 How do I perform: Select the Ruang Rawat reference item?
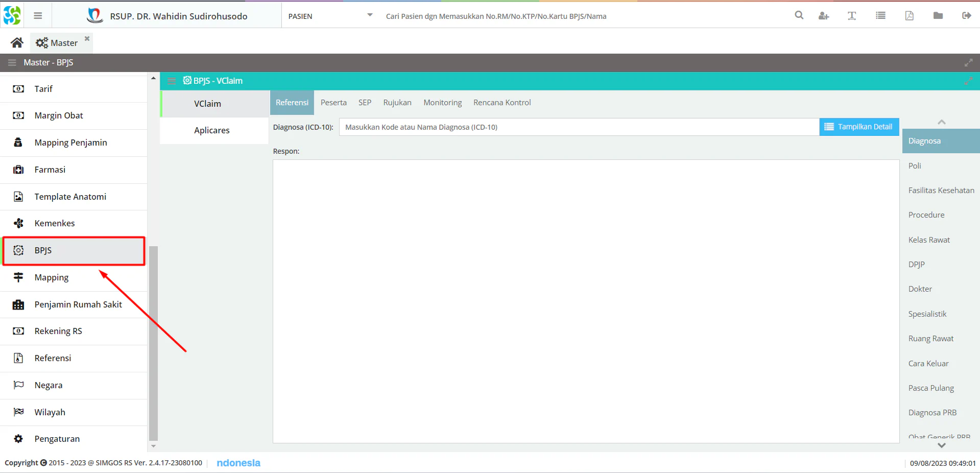tap(941, 339)
